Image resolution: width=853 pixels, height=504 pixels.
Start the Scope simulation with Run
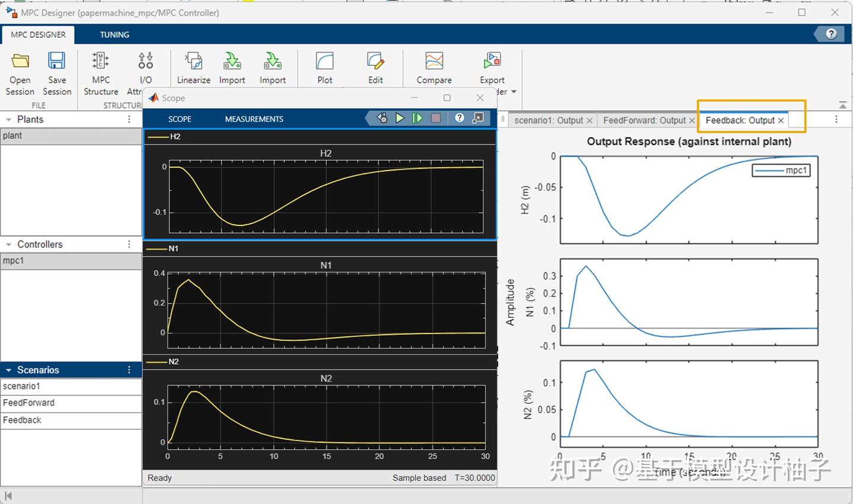(x=399, y=118)
